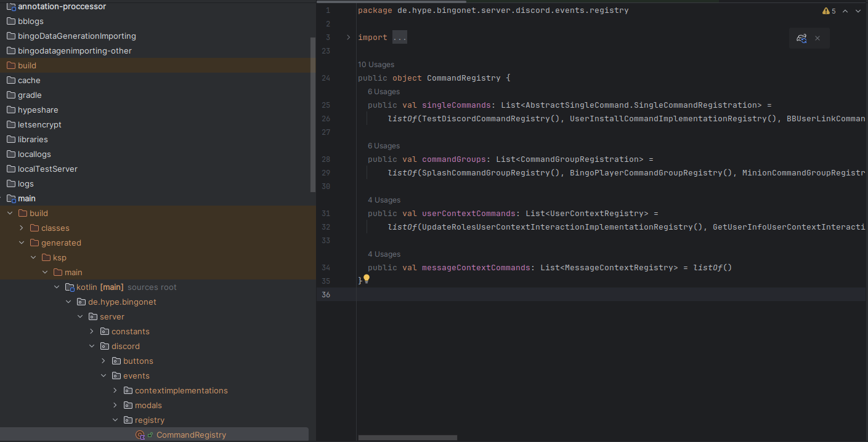Click the yellow lightbulb quick-fix icon
Viewport: 868px width, 442px height.
(367, 279)
